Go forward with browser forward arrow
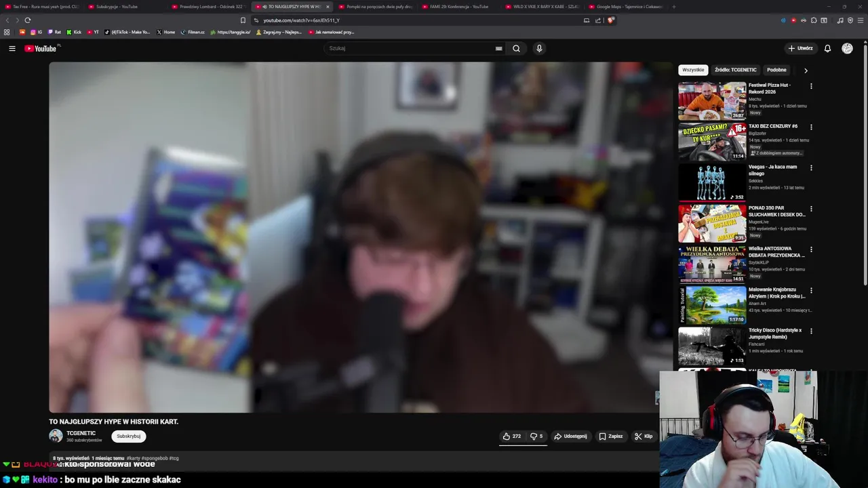This screenshot has width=868, height=488. (x=17, y=20)
